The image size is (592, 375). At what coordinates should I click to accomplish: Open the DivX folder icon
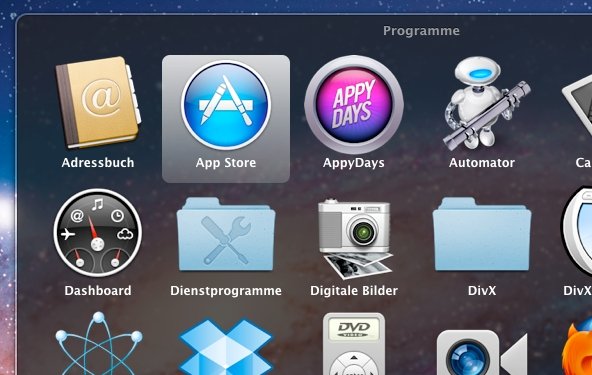(x=482, y=234)
